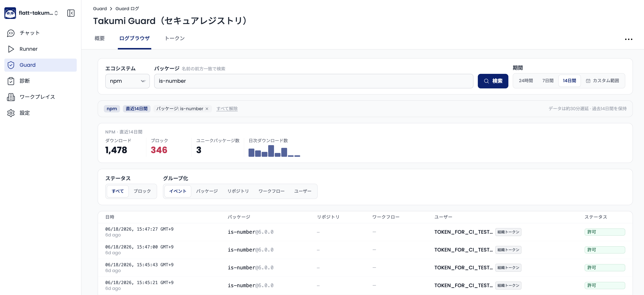Select the 24時間 period

[526, 81]
